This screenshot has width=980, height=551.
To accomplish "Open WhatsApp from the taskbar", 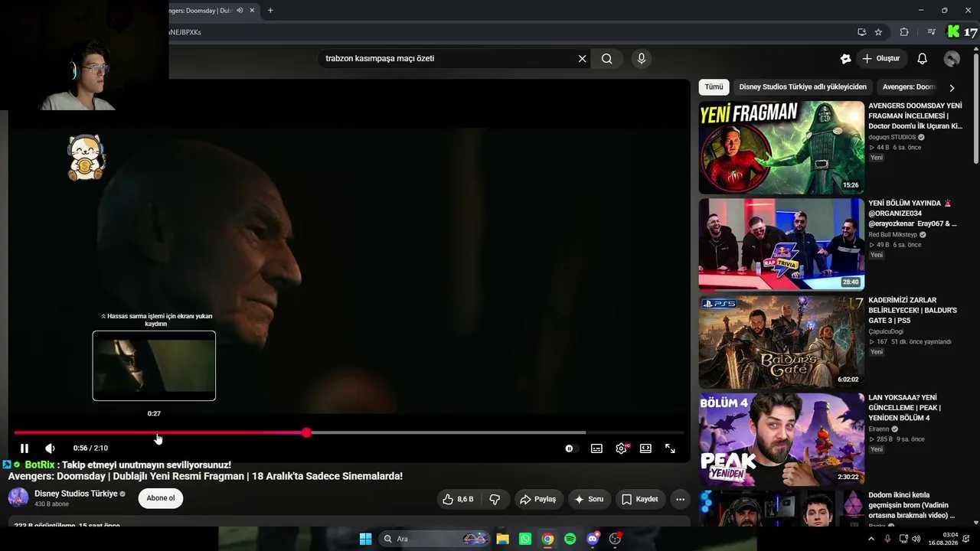I will click(524, 539).
